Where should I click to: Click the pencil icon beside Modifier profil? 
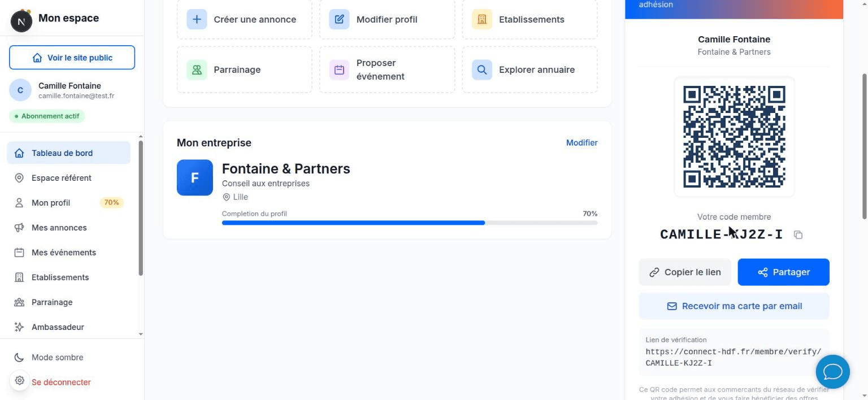pos(339,19)
